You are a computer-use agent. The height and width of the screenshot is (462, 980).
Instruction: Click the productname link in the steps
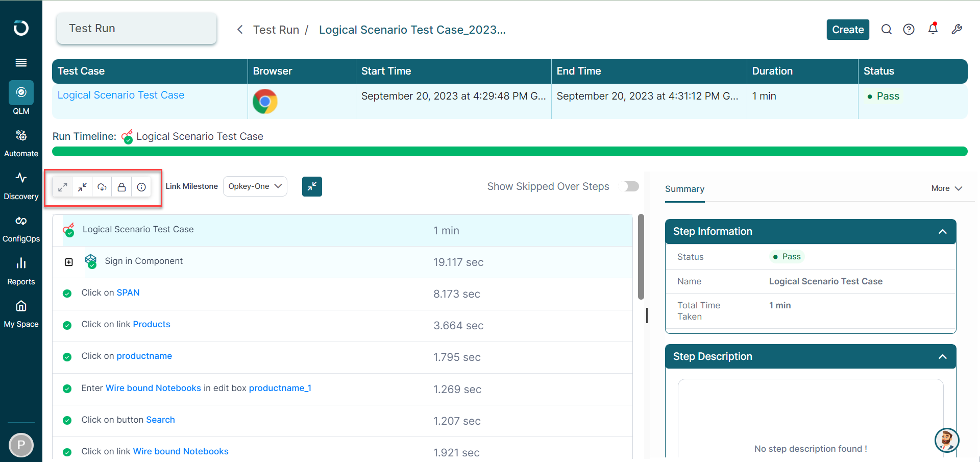tap(144, 356)
